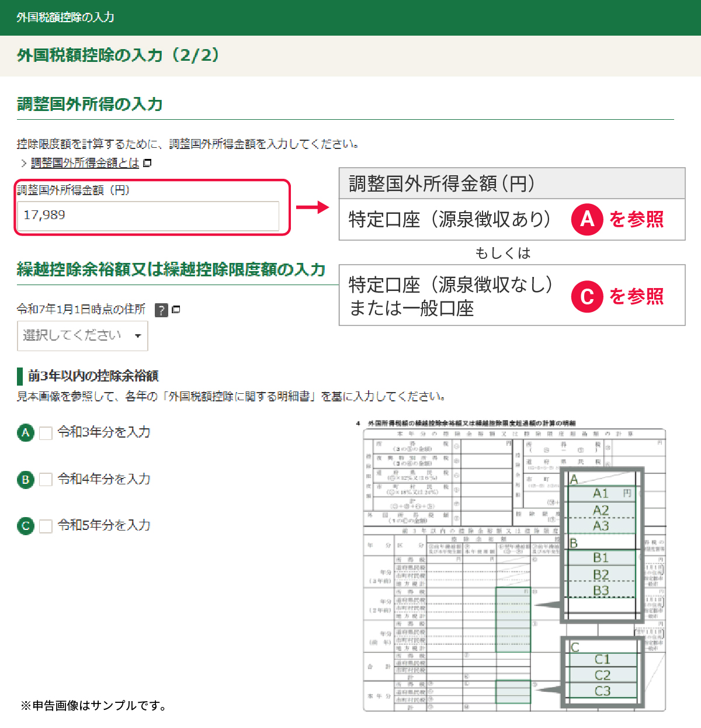Click the question mark help icon for 住所

162,310
